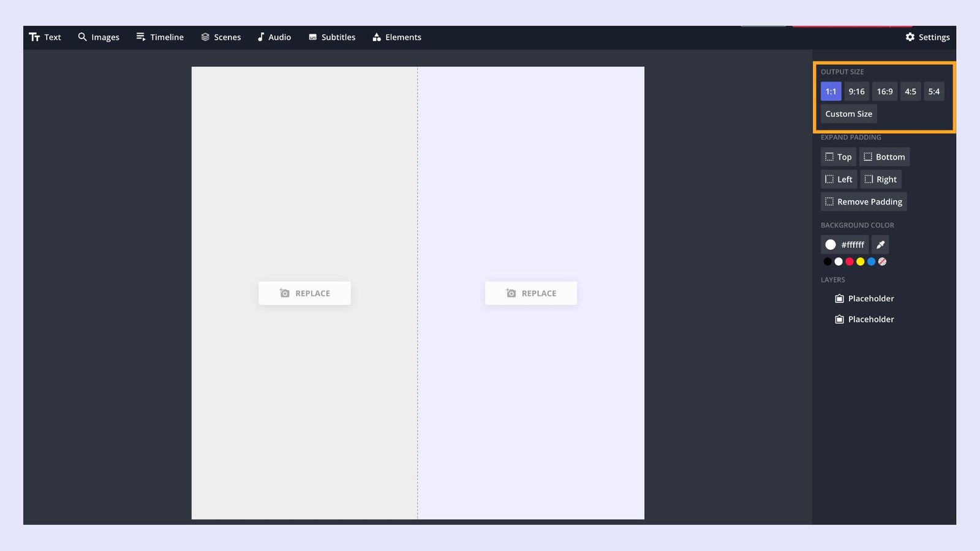
Task: Switch to the Timeline view
Action: click(160, 37)
